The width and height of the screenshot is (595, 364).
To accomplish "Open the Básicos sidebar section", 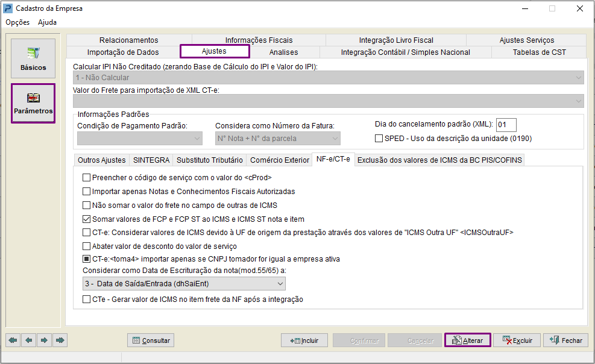I will coord(33,58).
